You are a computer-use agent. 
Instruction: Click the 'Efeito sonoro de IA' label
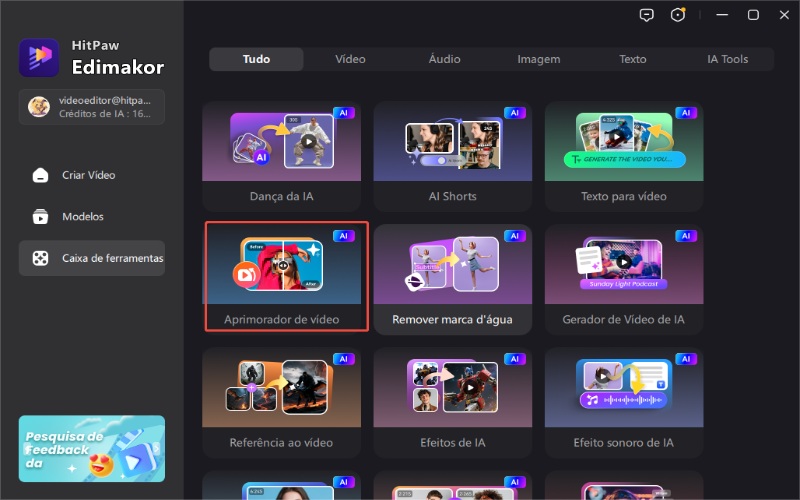click(x=624, y=442)
